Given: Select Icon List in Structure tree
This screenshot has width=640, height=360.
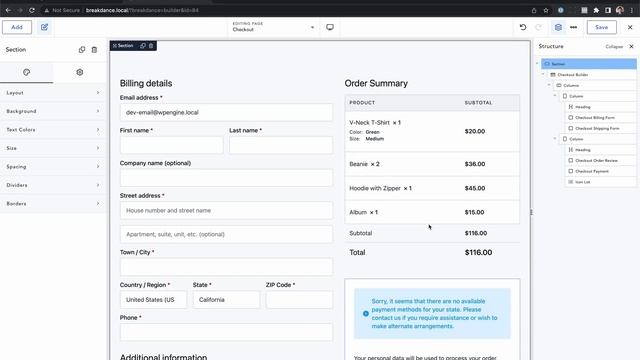Looking at the screenshot, I should pyautogui.click(x=600, y=182).
